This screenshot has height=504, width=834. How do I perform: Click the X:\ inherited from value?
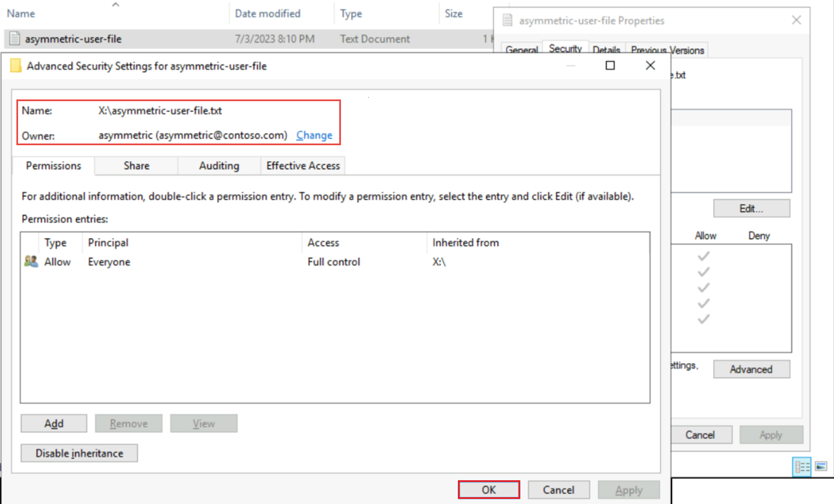439,262
